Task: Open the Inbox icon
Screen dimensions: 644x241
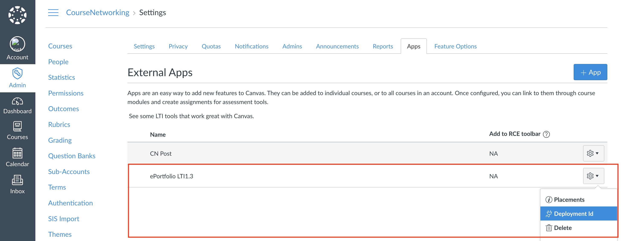Action: click(x=17, y=180)
